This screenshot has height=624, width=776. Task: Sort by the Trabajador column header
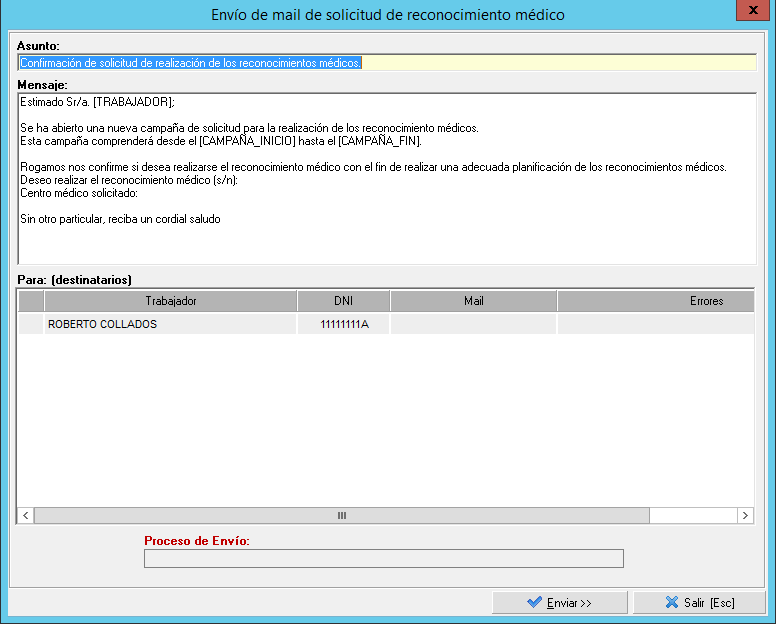(170, 301)
